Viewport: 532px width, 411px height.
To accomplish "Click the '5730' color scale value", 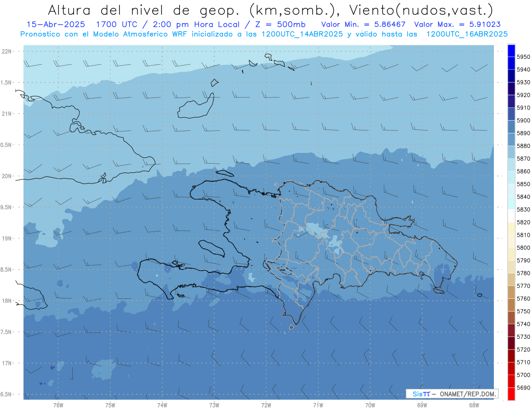I will (523, 337).
